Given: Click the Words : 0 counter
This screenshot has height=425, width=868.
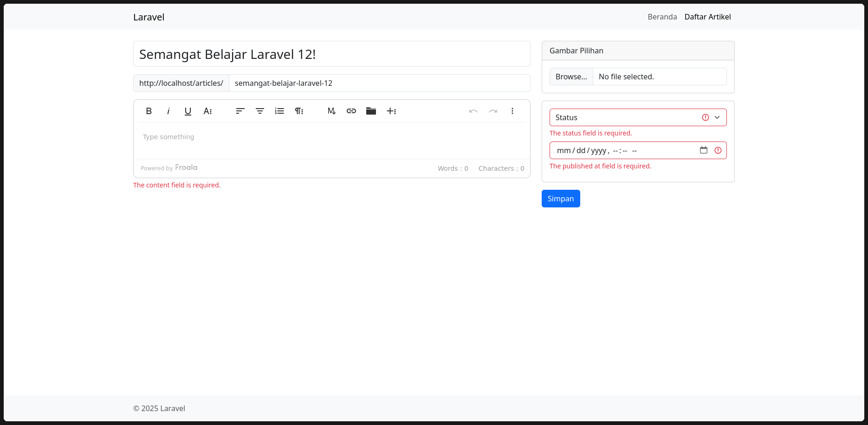Looking at the screenshot, I should pyautogui.click(x=453, y=168).
